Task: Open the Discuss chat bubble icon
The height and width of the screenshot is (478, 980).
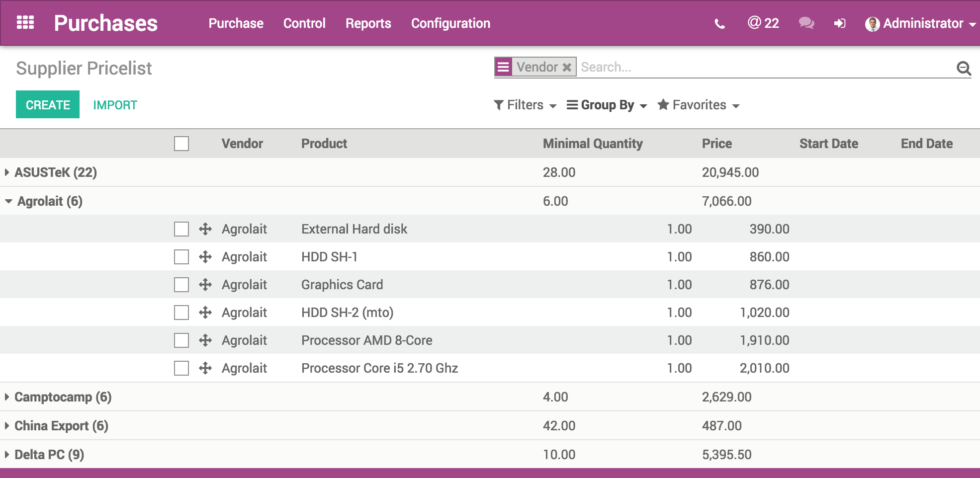Action: click(x=805, y=23)
